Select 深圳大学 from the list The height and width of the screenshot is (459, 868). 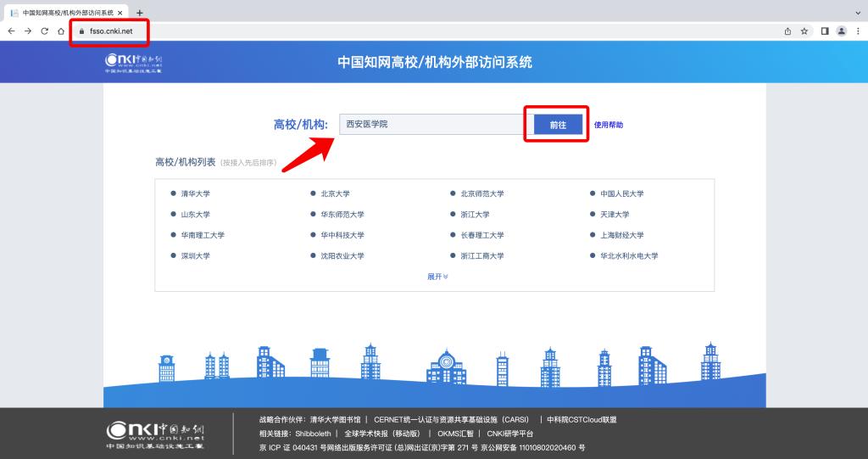click(x=196, y=256)
